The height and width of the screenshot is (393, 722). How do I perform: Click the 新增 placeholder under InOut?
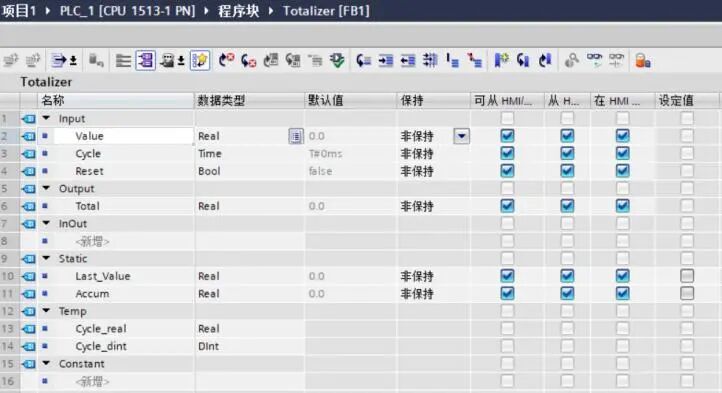(x=92, y=241)
